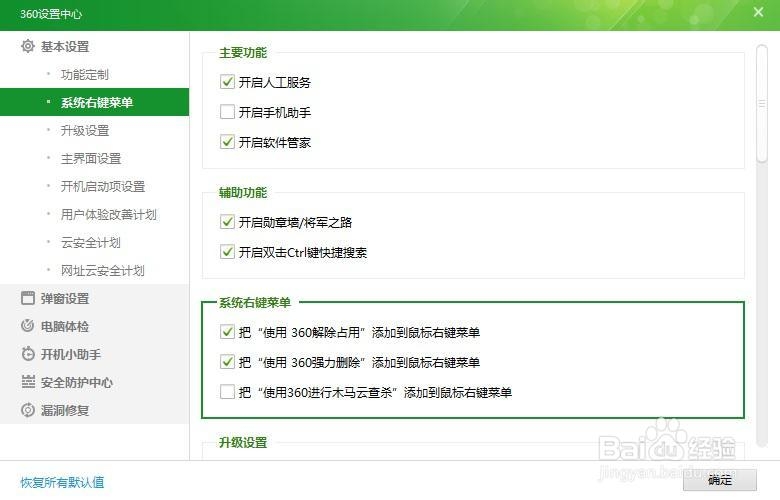The image size is (780, 500).
Task: Enable 使用360进行木马云查杀 right-click menu option
Action: point(227,392)
